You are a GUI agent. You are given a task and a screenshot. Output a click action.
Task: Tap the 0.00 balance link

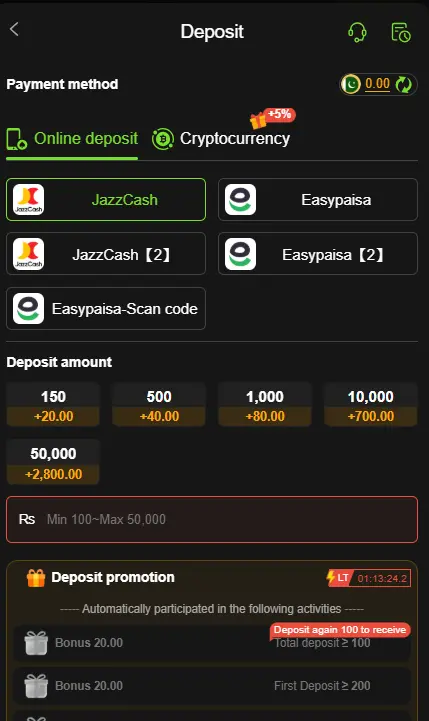tap(378, 84)
